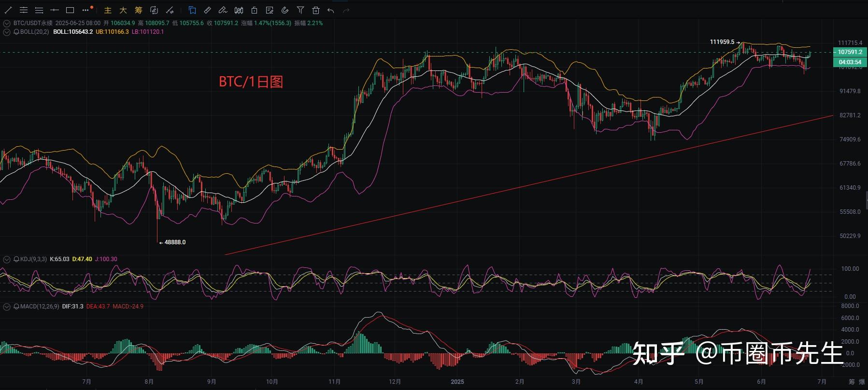868x390 pixels.
Task: Click the trash icon to delete drawings
Action: pos(316,10)
